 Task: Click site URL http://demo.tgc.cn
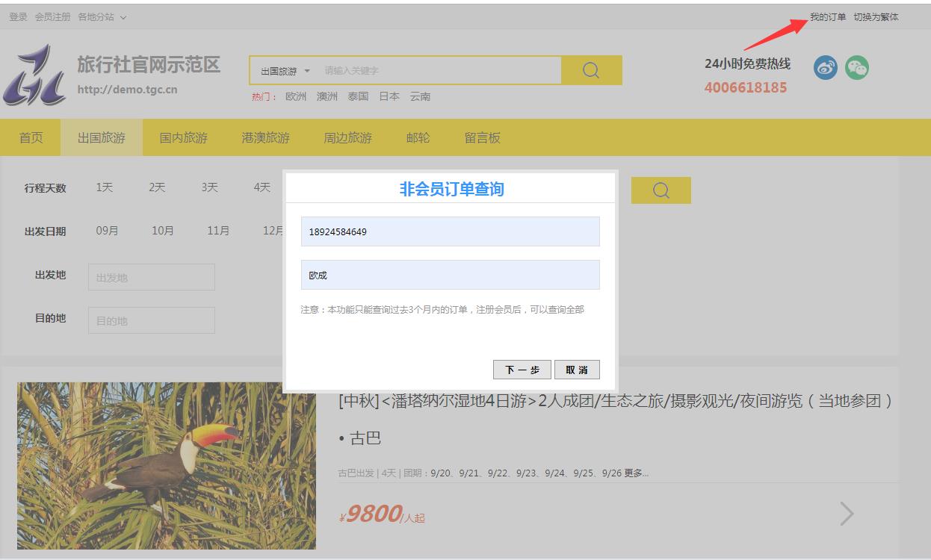pyautogui.click(x=128, y=90)
